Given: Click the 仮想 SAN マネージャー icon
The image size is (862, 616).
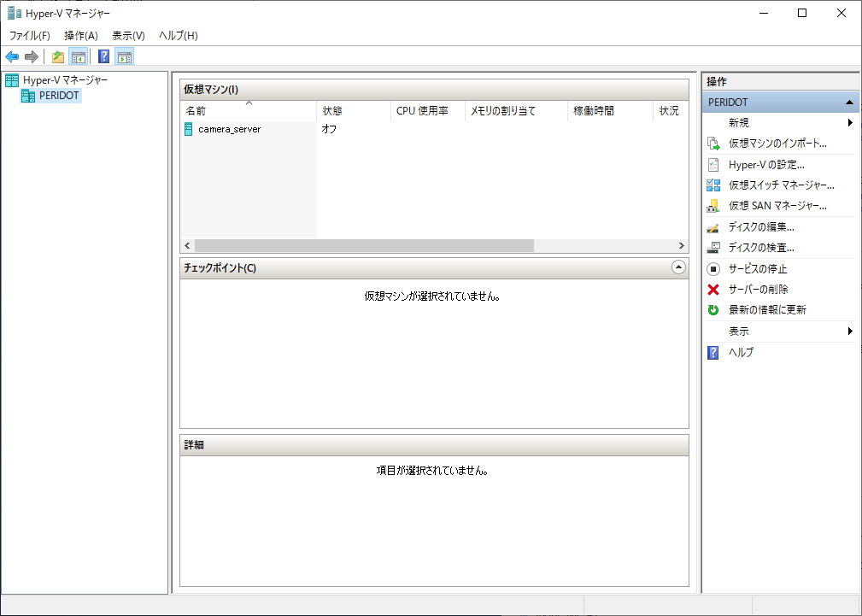Looking at the screenshot, I should [x=713, y=206].
